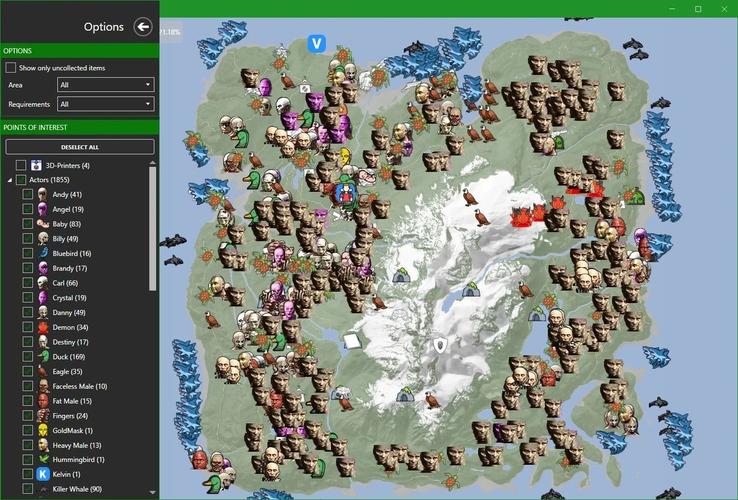Click the 3D-Printers icon in list

[36, 165]
